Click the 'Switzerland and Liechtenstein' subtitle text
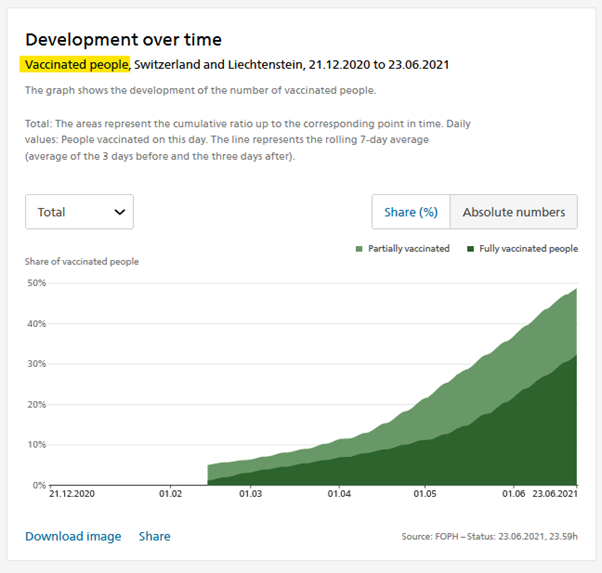 coord(218,65)
